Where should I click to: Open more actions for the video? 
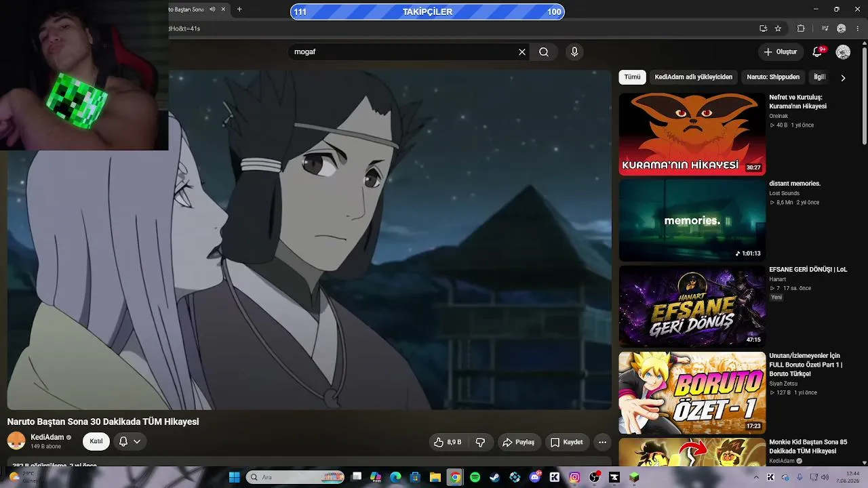[602, 442]
